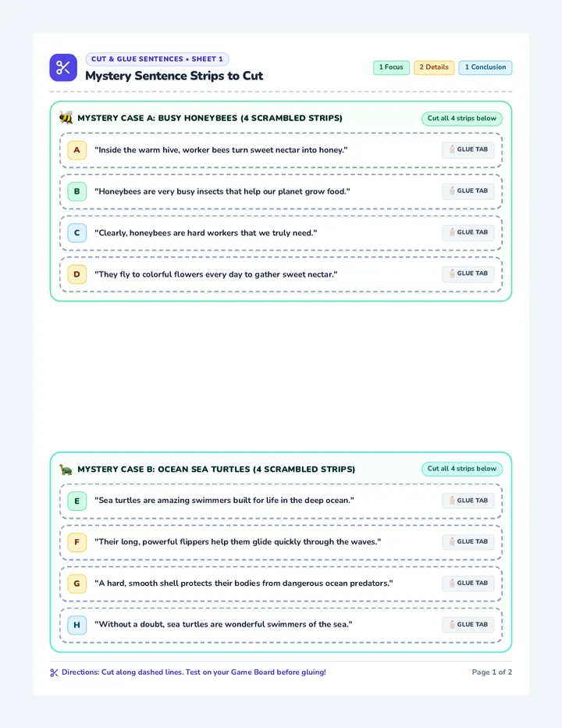The image size is (562, 728).
Task: Click Cut & Glue Sentences Sheet 1 label
Action: coord(157,59)
